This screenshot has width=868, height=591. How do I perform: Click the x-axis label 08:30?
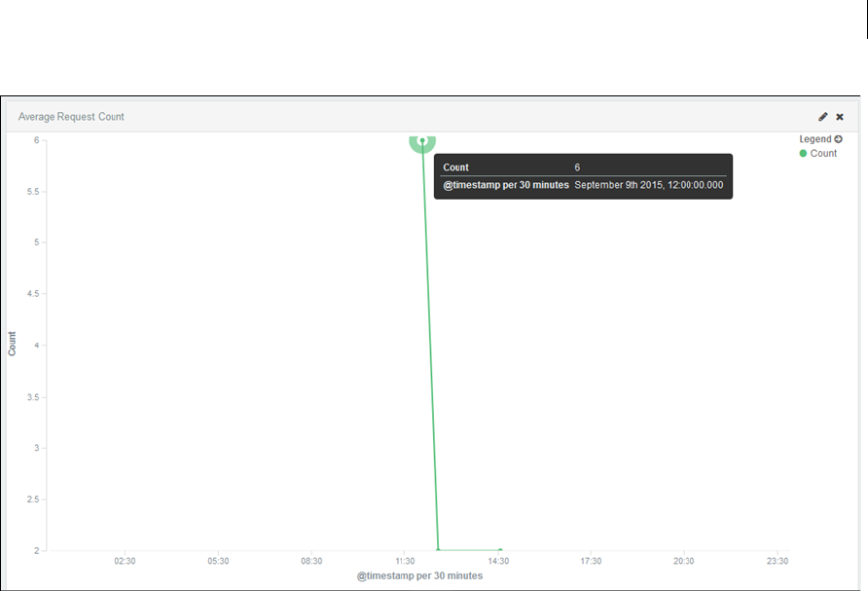pos(311,561)
